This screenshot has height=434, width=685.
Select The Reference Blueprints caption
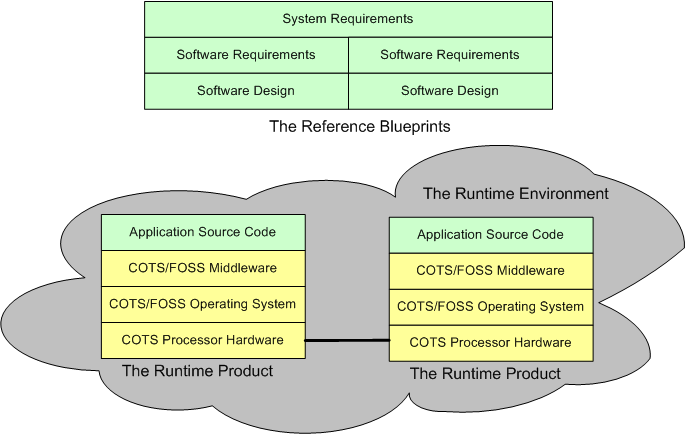[x=347, y=127]
